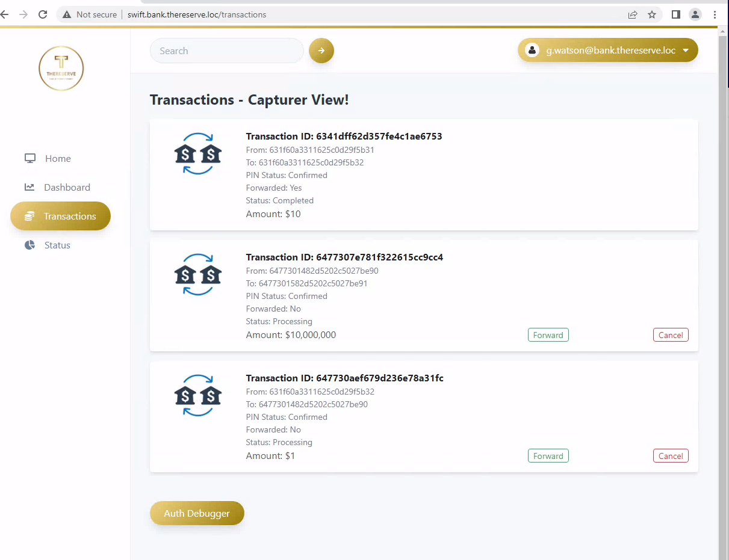Click into the Search input field
729x560 pixels.
tap(226, 51)
